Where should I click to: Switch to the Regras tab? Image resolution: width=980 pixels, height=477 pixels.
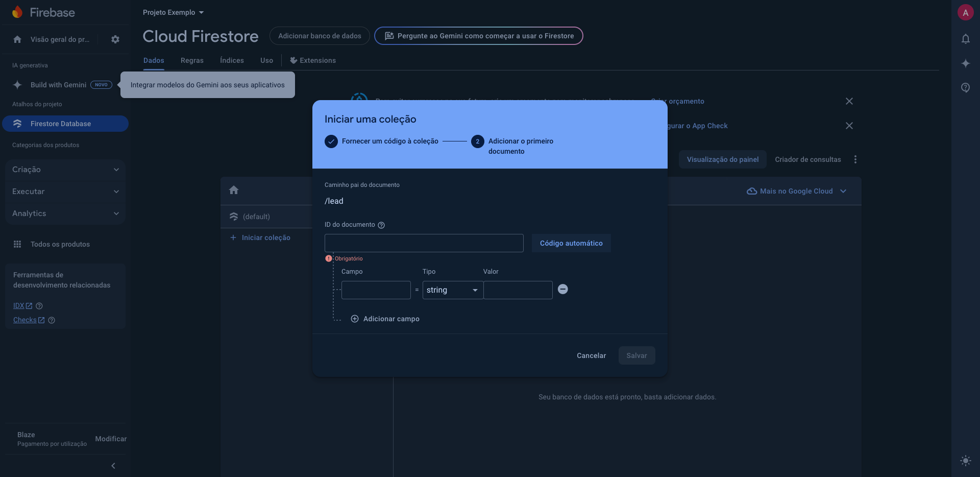[x=192, y=60]
